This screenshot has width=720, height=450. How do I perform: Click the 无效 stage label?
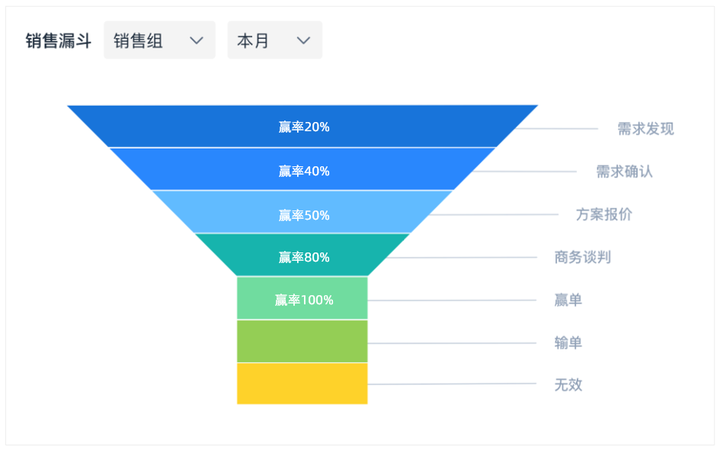(x=568, y=384)
